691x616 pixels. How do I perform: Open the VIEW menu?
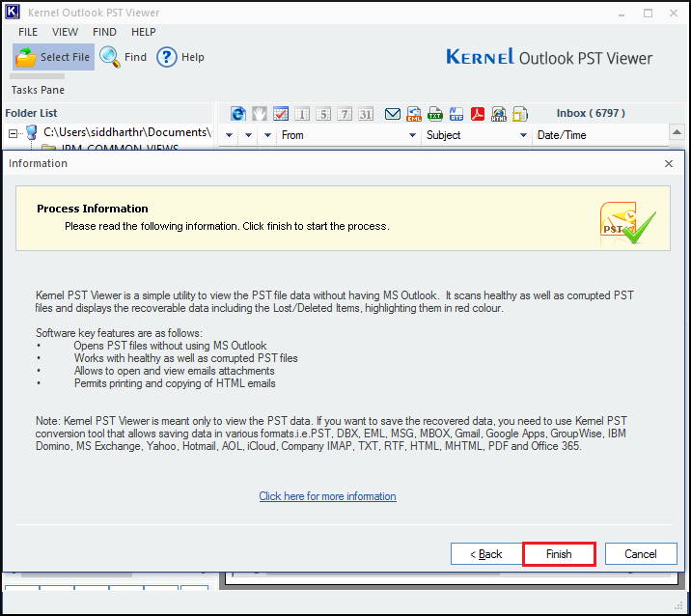coord(65,32)
